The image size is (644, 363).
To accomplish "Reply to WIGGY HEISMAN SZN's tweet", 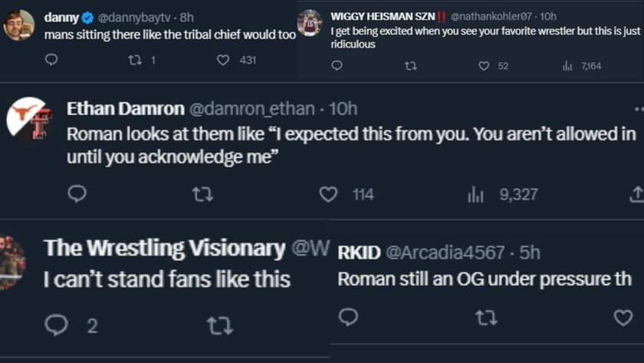I will click(x=337, y=66).
